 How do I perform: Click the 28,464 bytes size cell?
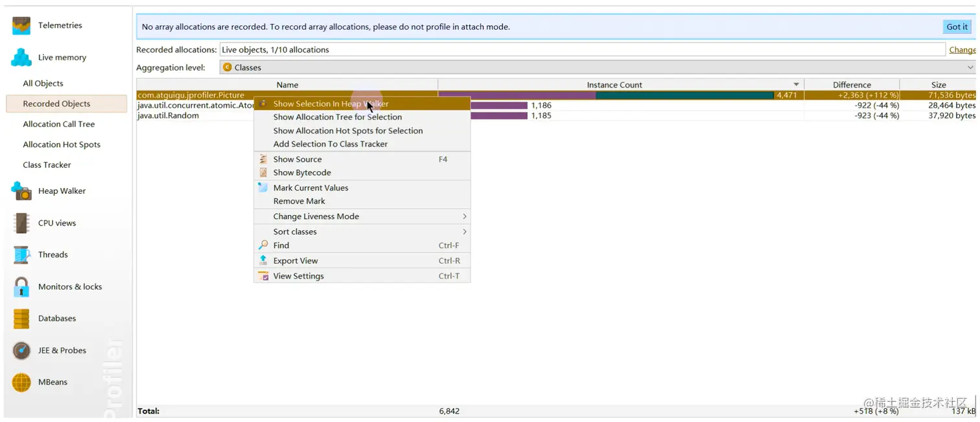951,106
